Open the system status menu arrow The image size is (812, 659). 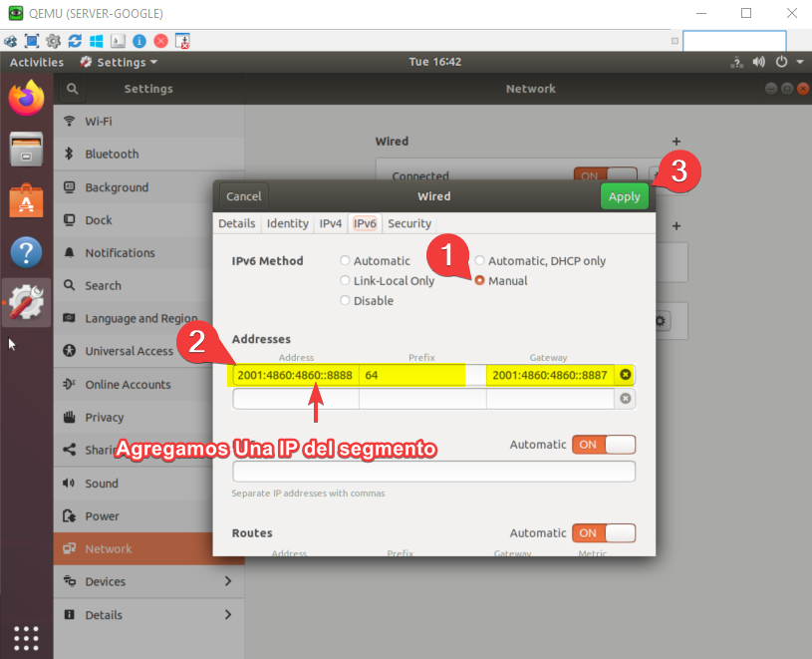point(799,62)
